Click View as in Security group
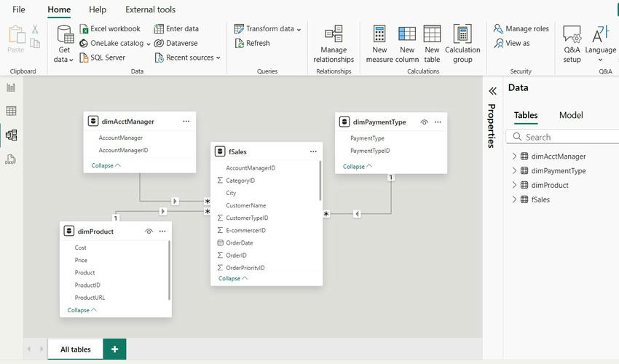The image size is (619, 364). pyautogui.click(x=512, y=43)
